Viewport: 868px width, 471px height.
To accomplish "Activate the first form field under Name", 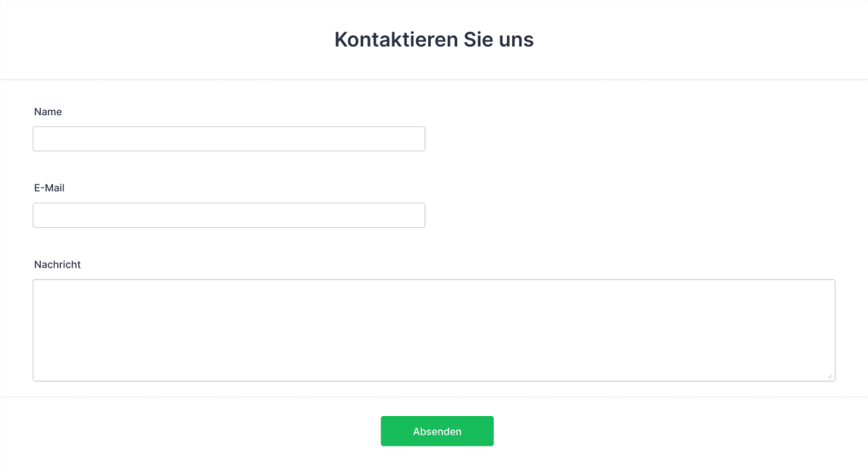I will tap(229, 138).
